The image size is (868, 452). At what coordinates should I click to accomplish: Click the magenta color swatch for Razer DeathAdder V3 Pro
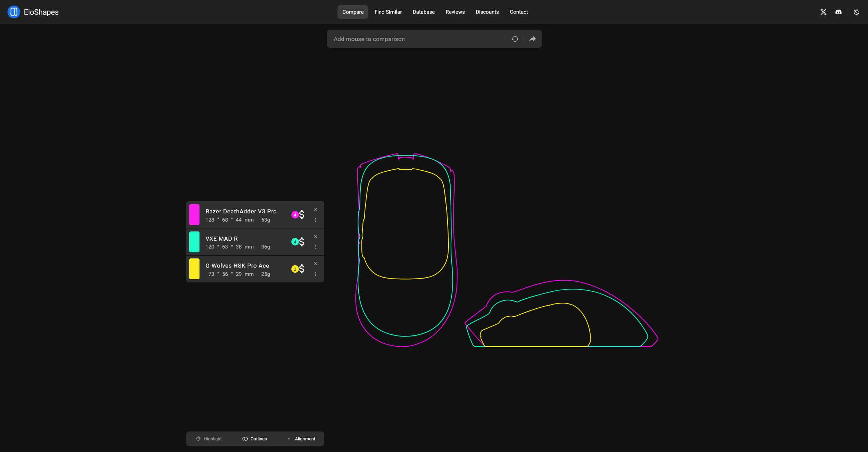coord(194,214)
